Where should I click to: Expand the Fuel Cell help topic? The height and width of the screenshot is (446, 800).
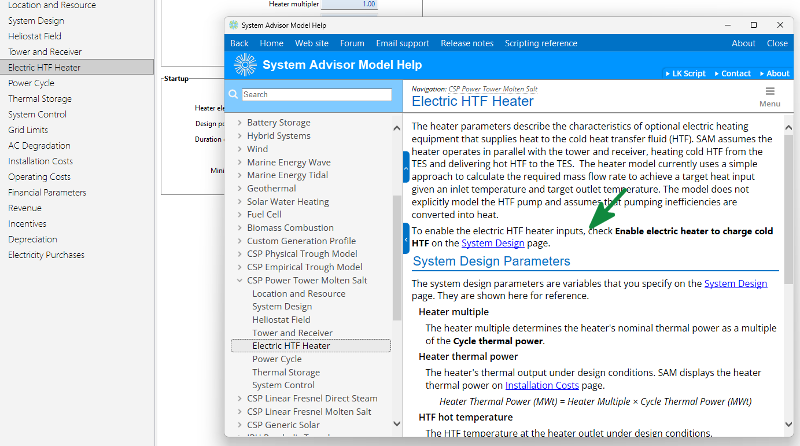pyautogui.click(x=239, y=214)
